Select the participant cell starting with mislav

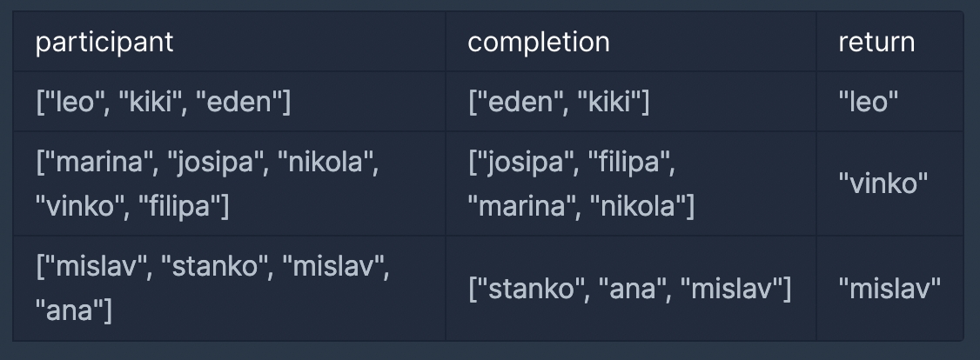point(230,288)
